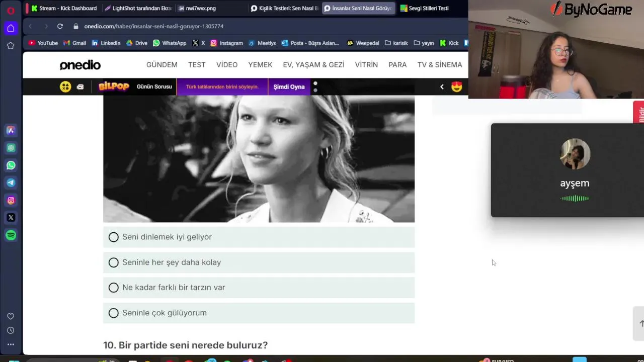Open Instagram in the Opera sidebar
Screen dimensions: 644x362
pos(11,201)
